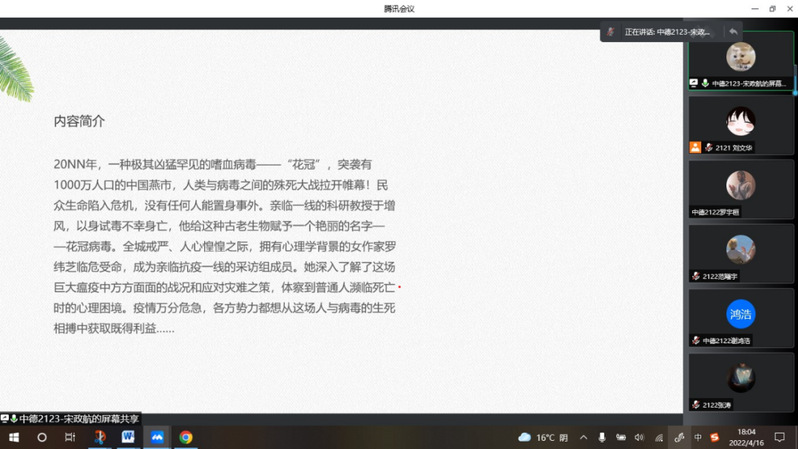
Task: Open Microsoft Word from the taskbar
Action: [x=128, y=437]
